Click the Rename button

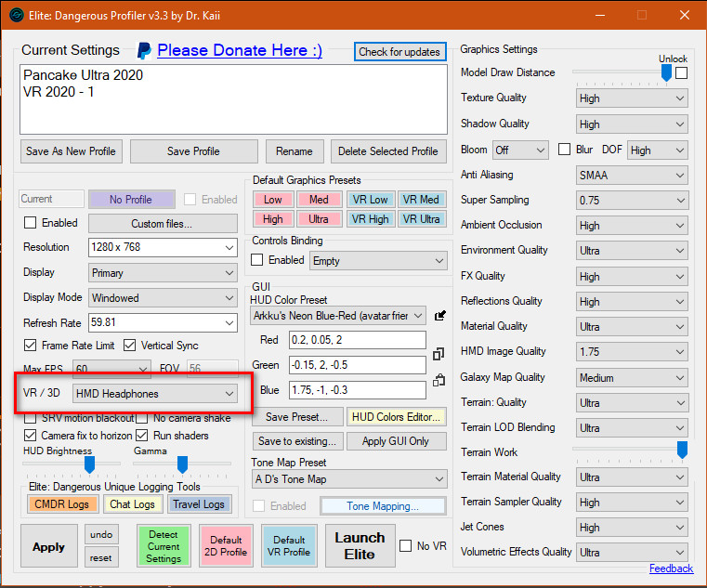pos(295,151)
